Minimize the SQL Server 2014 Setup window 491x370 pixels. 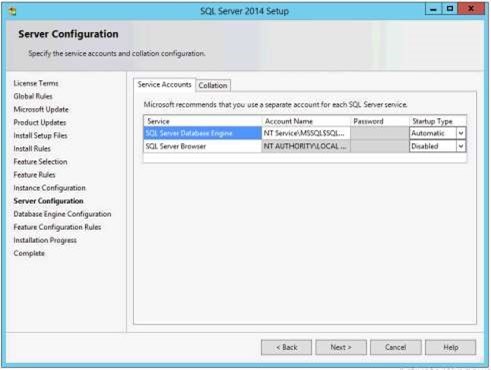pyautogui.click(x=433, y=9)
